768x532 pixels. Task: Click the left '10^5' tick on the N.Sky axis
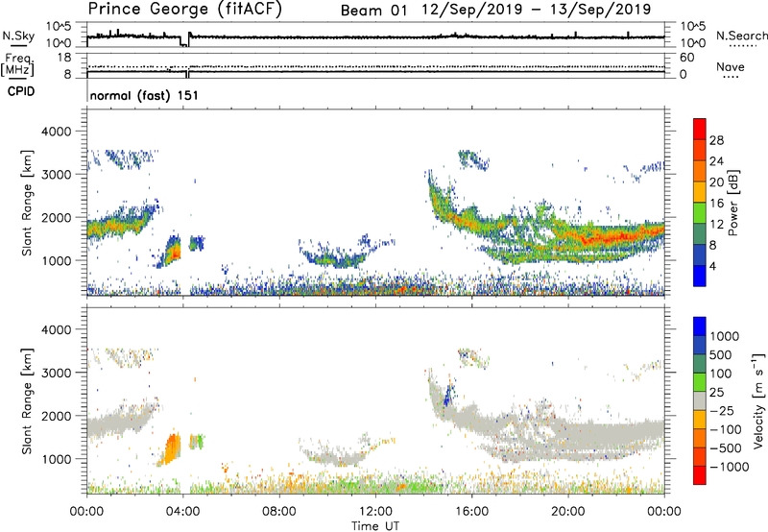coord(59,27)
